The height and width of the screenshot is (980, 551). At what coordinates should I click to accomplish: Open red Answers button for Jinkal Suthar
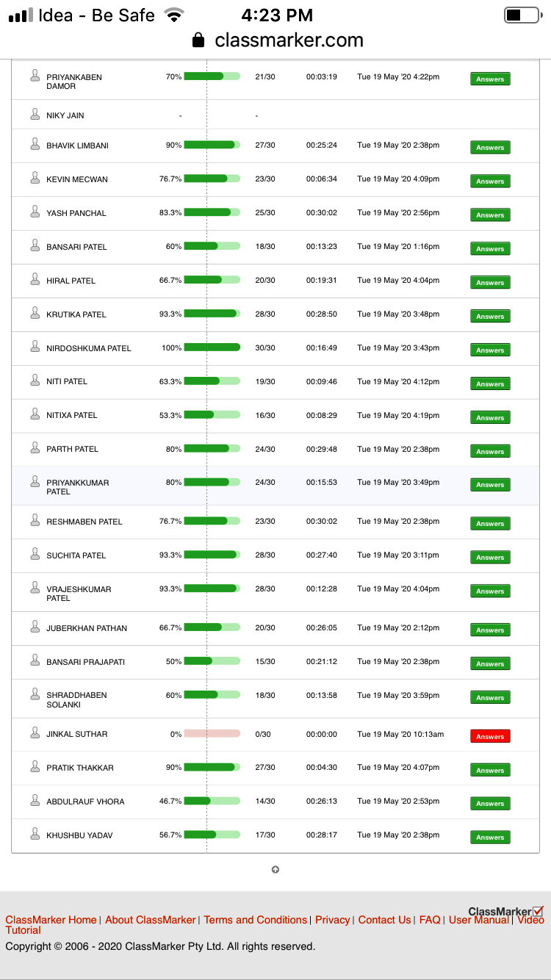click(x=490, y=736)
